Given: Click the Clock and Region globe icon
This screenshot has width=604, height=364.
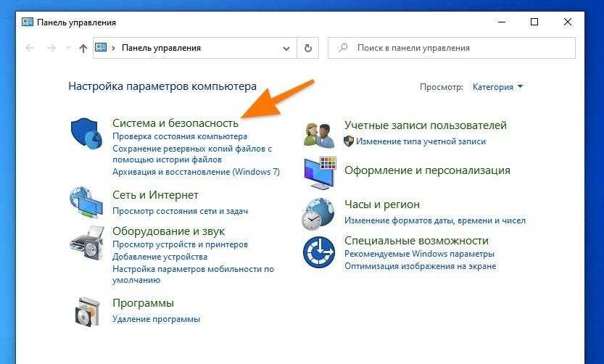Looking at the screenshot, I should click(x=318, y=213).
